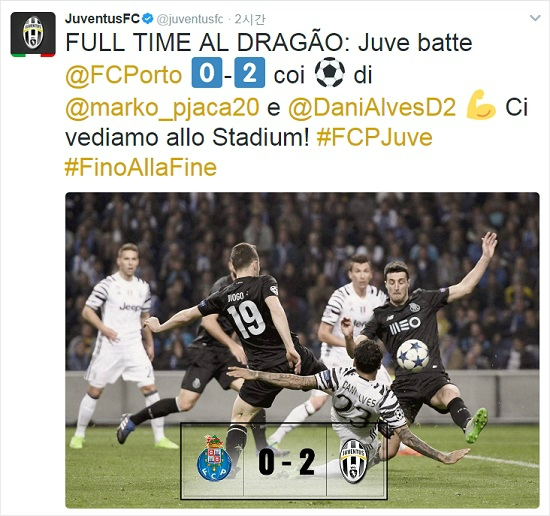Click the soccer ball emoji
The height and width of the screenshot is (516, 550).
330,72
